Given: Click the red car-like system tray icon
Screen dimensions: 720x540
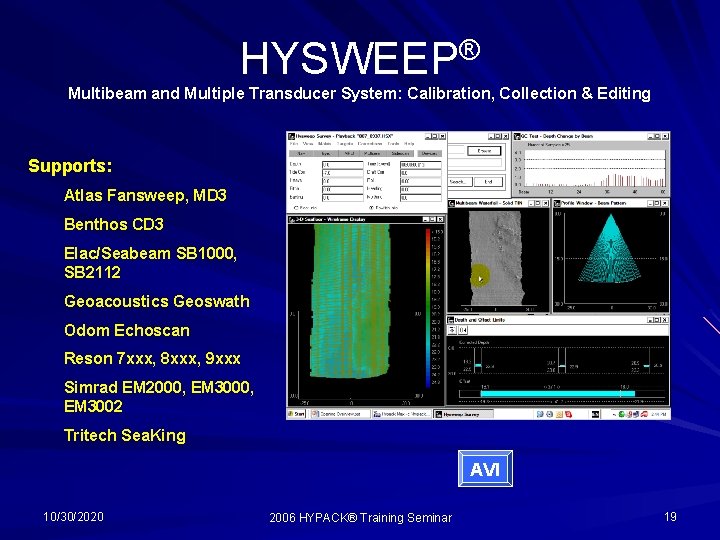Looking at the screenshot, I should click(644, 414).
